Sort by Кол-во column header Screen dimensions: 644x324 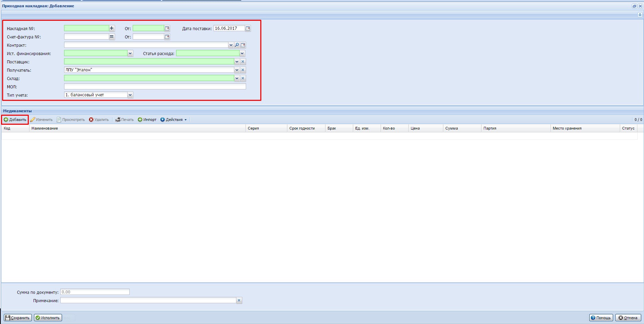click(x=394, y=128)
